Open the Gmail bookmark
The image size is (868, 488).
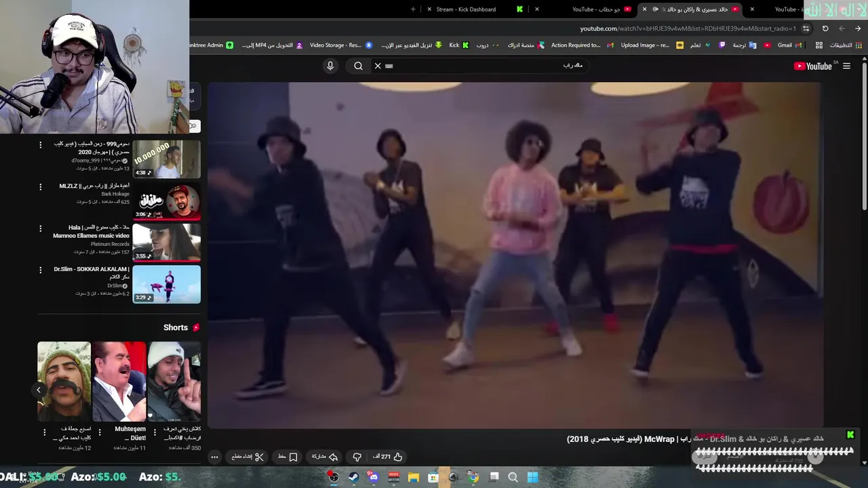pyautogui.click(x=789, y=45)
